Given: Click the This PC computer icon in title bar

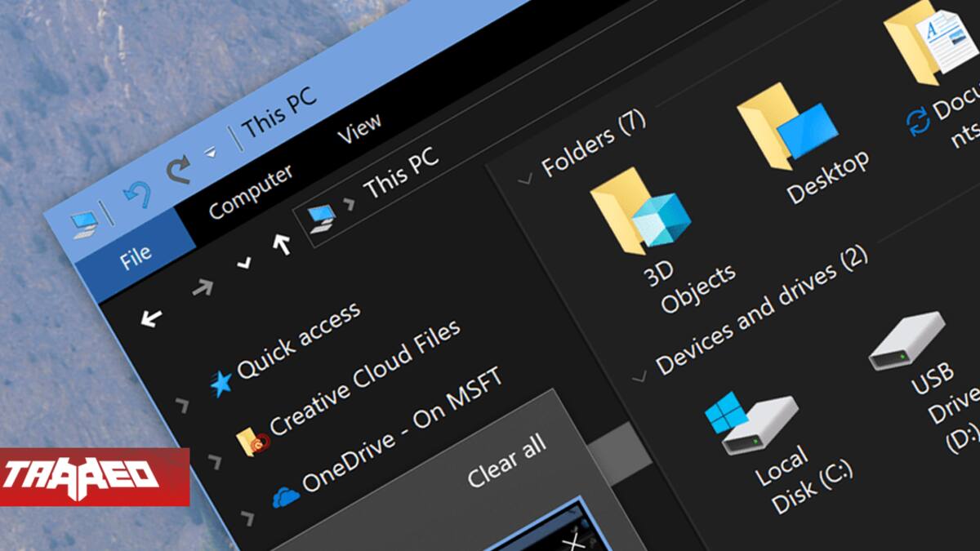Looking at the screenshot, I should (84, 223).
